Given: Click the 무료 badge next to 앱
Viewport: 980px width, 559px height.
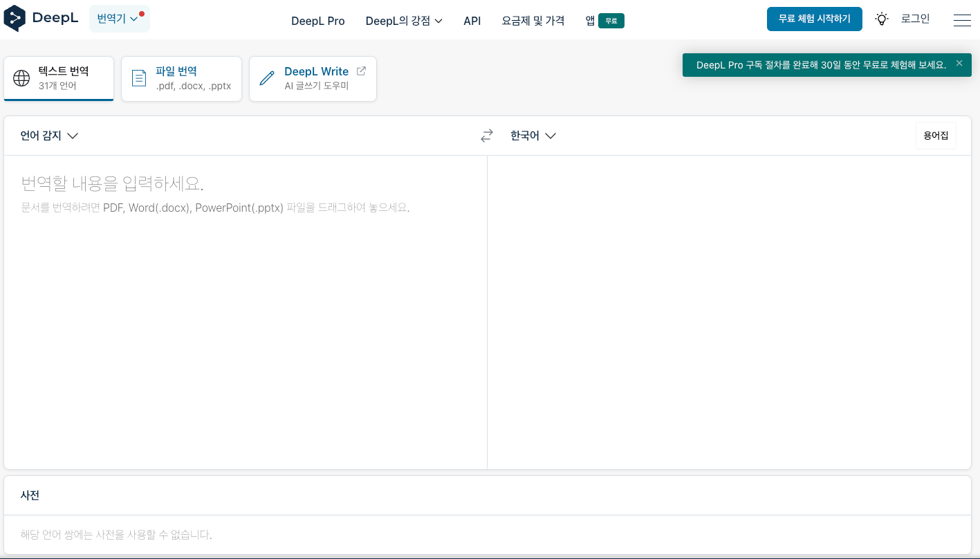Looking at the screenshot, I should (x=611, y=21).
